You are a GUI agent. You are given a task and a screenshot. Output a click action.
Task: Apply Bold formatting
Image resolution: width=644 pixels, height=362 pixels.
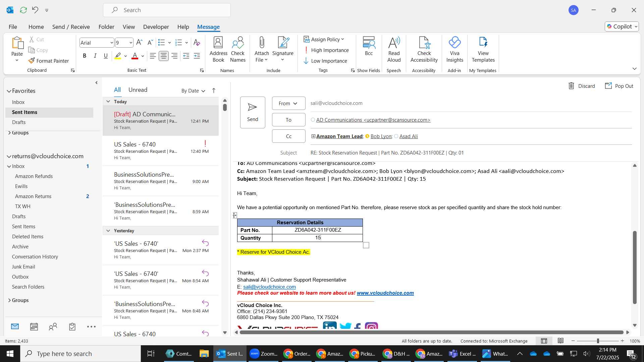pyautogui.click(x=85, y=56)
